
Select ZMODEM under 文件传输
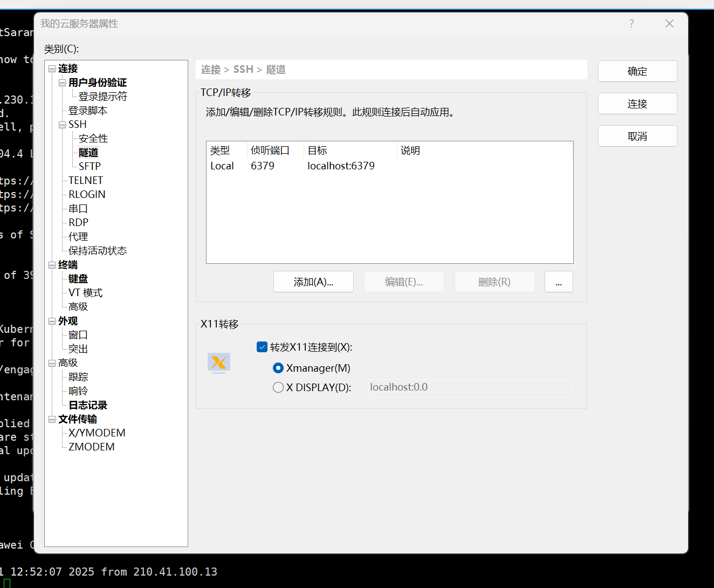tap(92, 447)
